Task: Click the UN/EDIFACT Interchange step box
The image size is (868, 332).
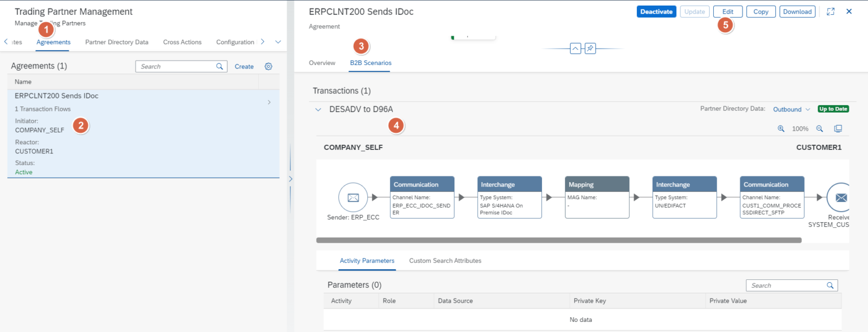Action: tap(685, 197)
